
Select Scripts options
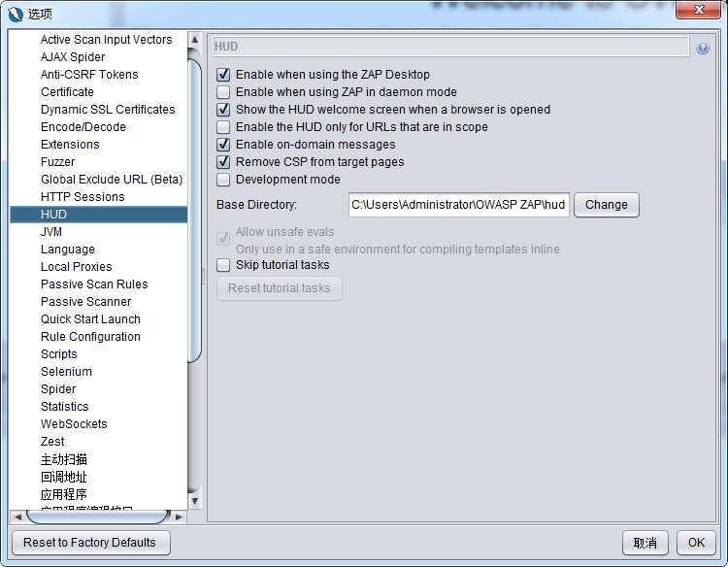(59, 354)
